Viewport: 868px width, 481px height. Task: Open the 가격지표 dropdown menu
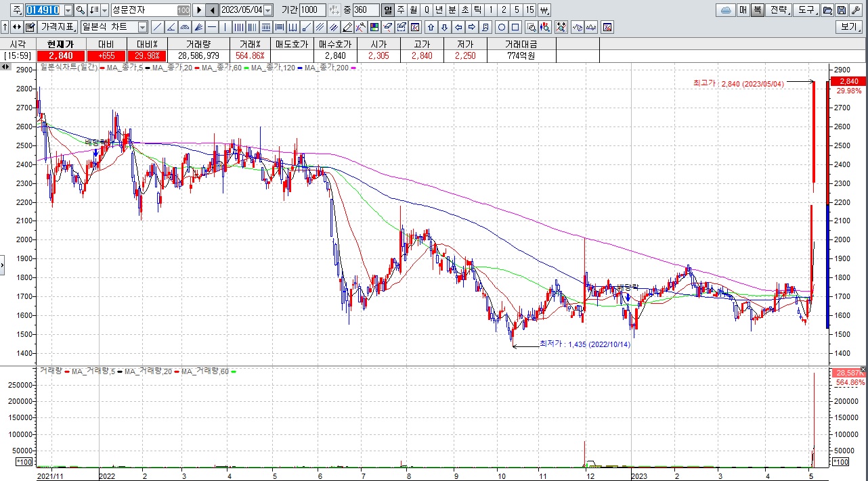pos(57,27)
